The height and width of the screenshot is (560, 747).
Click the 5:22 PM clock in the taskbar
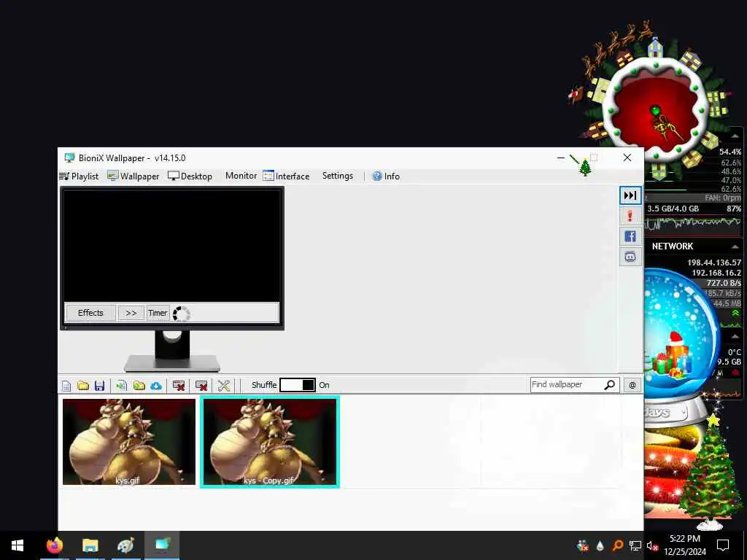pyautogui.click(x=685, y=539)
